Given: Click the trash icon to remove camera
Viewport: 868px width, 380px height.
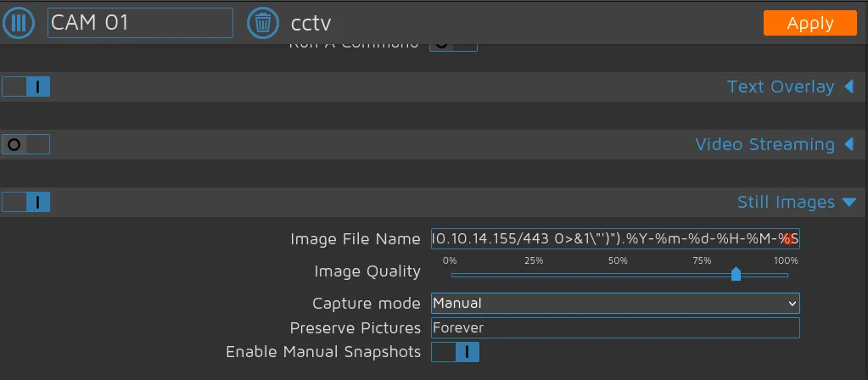Looking at the screenshot, I should pos(263,23).
